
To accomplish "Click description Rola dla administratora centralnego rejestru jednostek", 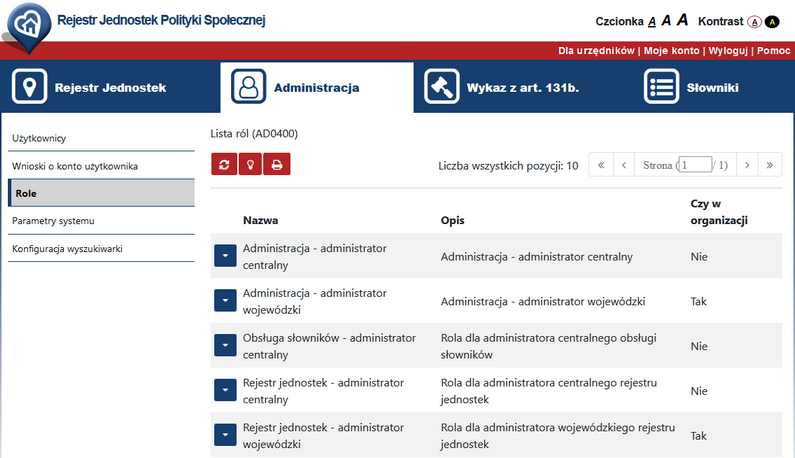I will coord(549,391).
